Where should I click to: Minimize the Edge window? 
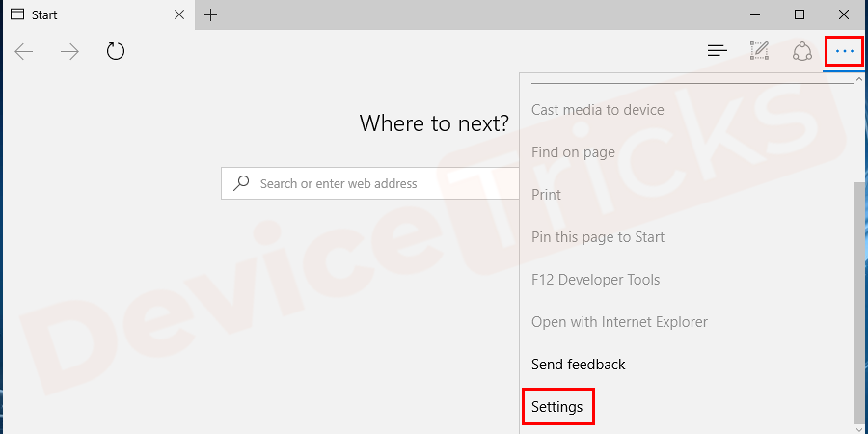756,14
